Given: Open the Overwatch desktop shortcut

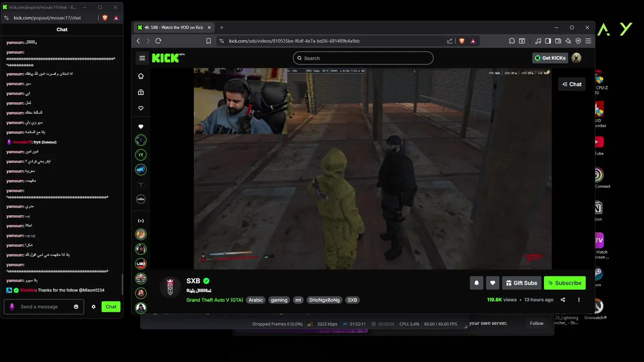Looking at the screenshot, I should tap(596, 309).
